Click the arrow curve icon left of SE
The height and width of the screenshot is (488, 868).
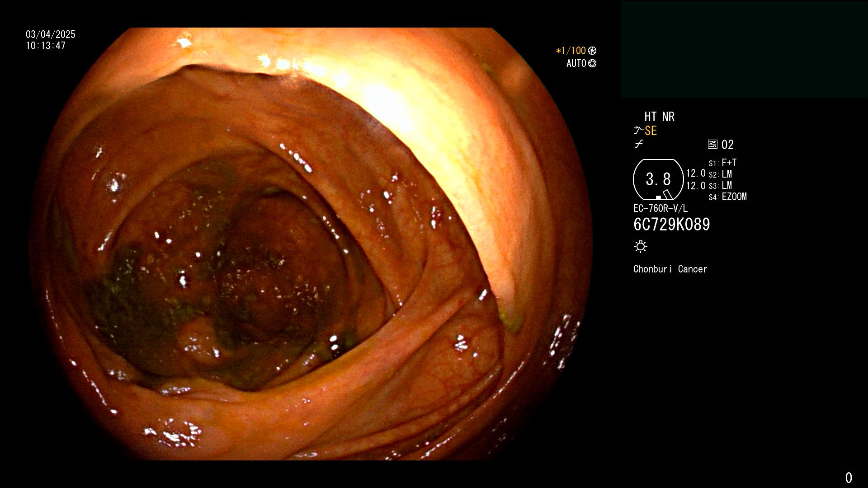(x=638, y=130)
